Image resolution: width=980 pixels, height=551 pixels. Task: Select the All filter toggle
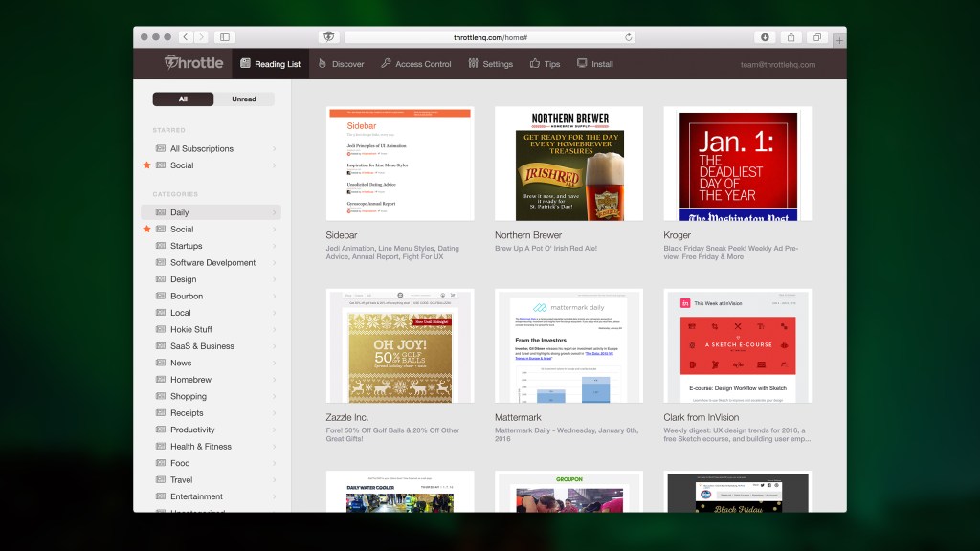183,99
